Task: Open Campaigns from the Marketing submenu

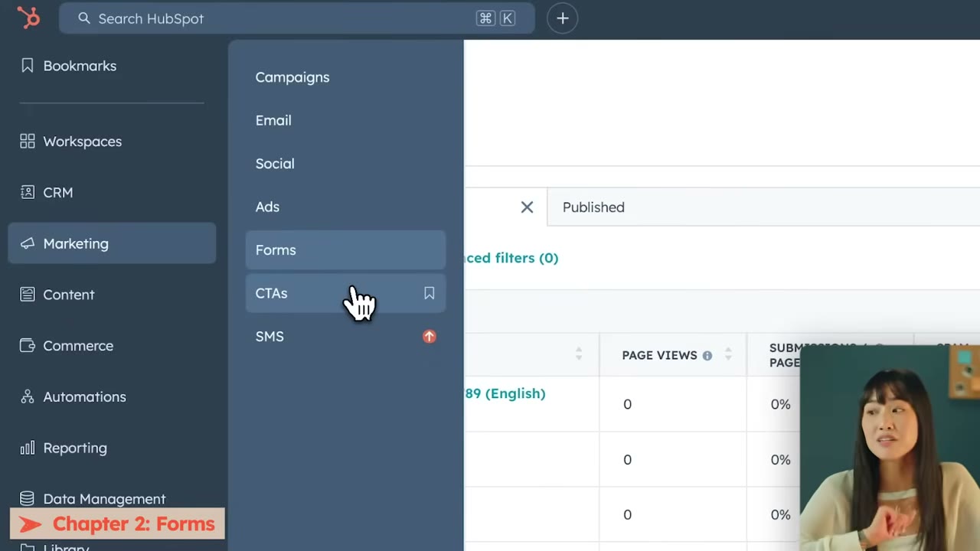Action: [x=345, y=77]
